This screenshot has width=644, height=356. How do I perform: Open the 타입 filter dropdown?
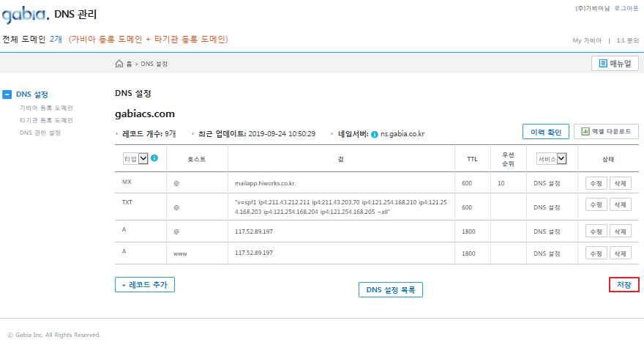pos(135,159)
